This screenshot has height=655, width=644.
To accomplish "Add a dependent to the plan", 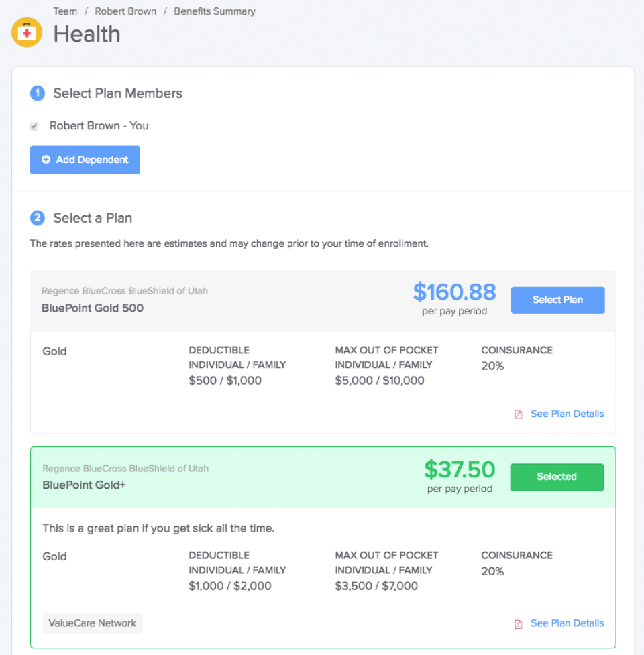I will [85, 160].
